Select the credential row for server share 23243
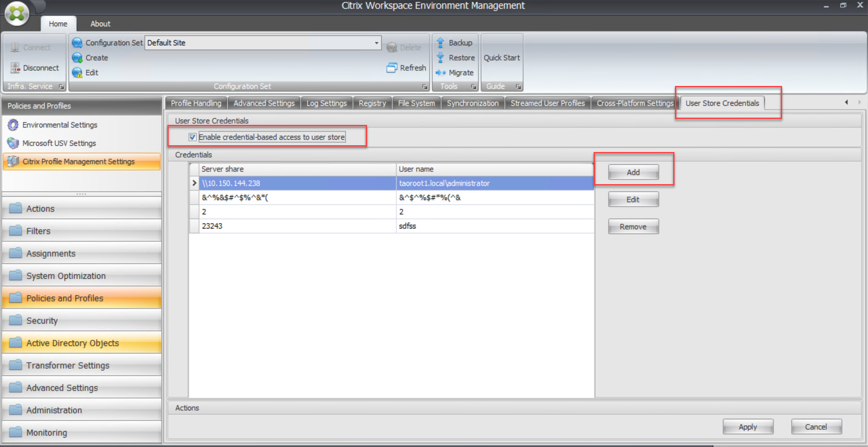The image size is (868, 447). point(294,226)
